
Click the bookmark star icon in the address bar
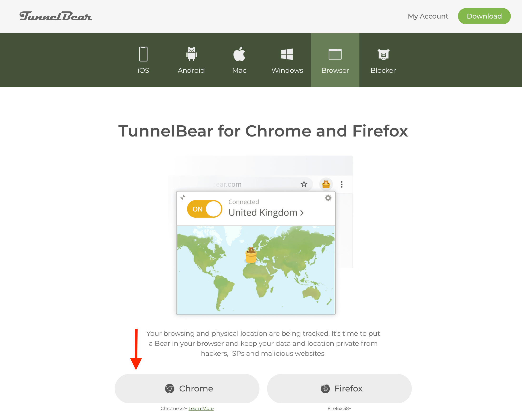pyautogui.click(x=304, y=184)
